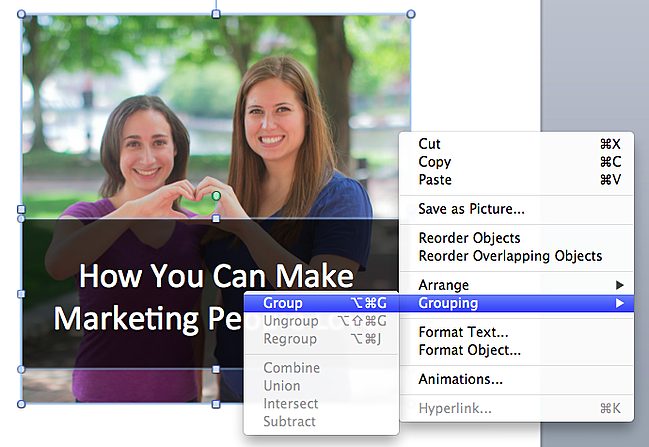Click the green rotation handle
Screen dimensions: 649x447
(x=215, y=196)
